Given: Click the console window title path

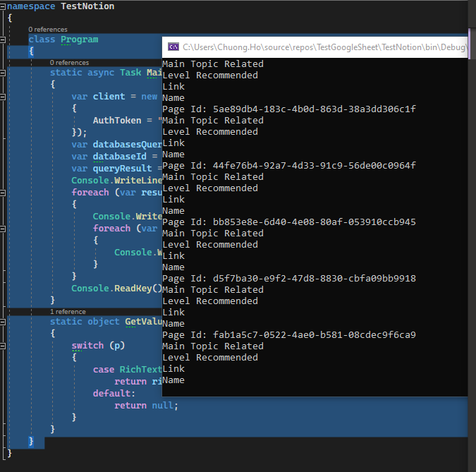Looking at the screenshot, I should coord(324,47).
